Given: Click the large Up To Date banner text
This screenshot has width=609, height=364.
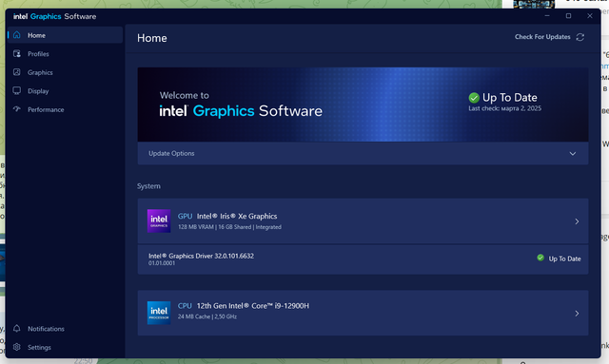Looking at the screenshot, I should 510,97.
